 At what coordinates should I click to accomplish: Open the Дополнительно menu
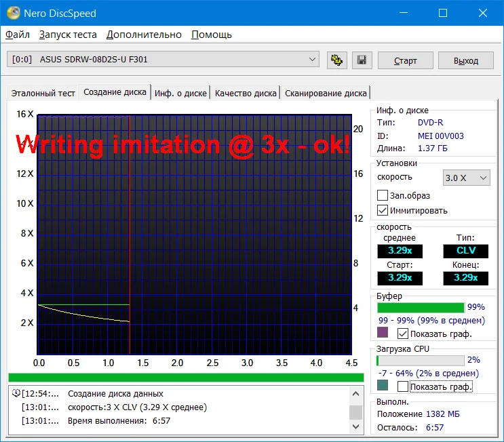pos(144,35)
